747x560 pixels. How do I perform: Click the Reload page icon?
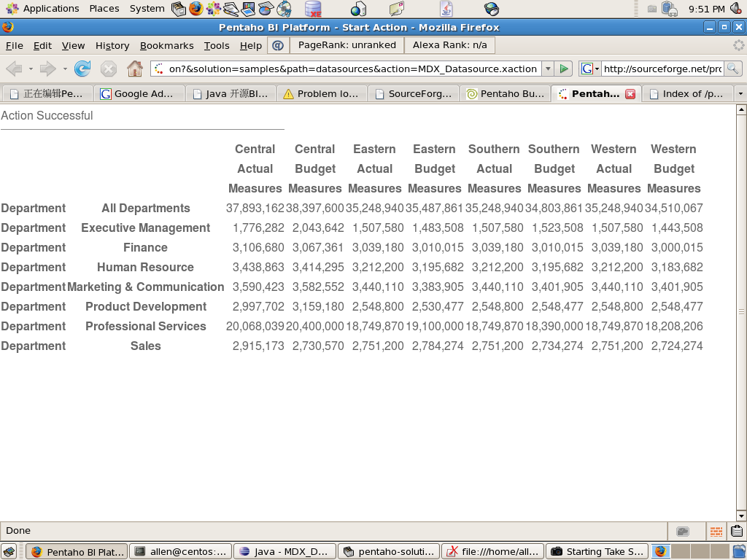point(82,69)
